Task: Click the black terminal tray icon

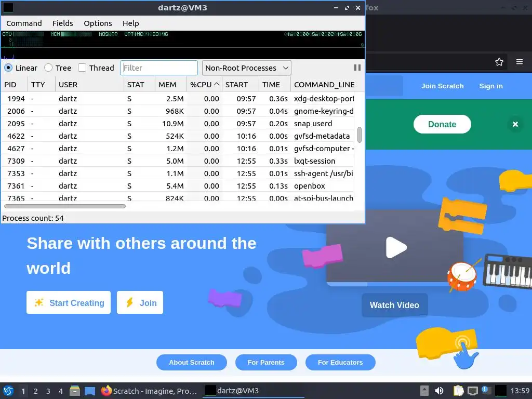Action: pyautogui.click(x=501, y=391)
